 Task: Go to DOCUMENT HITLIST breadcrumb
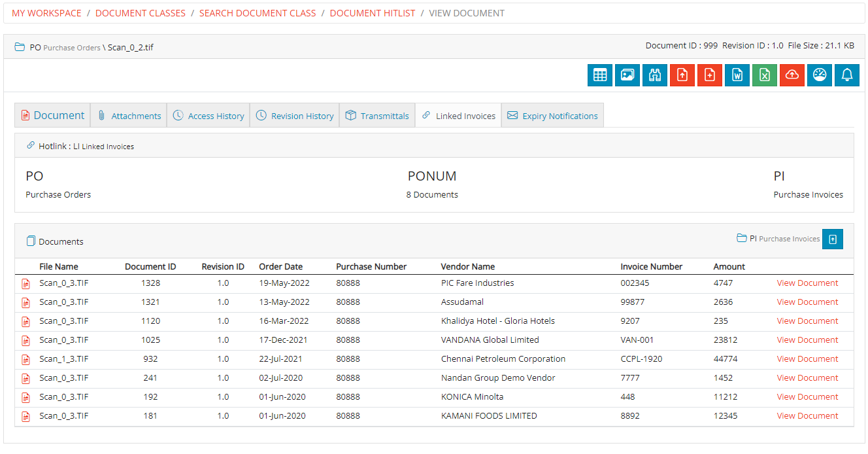[373, 12]
